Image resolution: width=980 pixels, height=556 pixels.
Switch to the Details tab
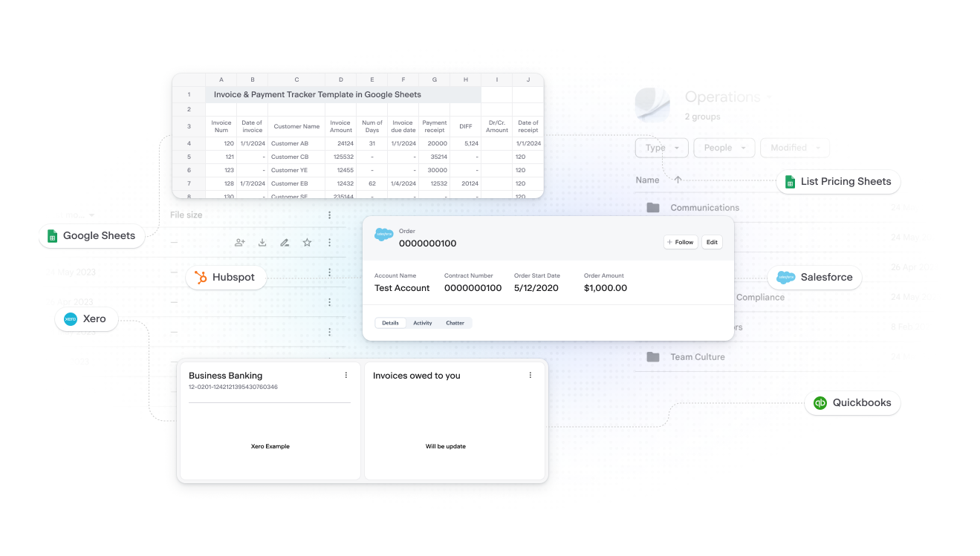tap(391, 323)
